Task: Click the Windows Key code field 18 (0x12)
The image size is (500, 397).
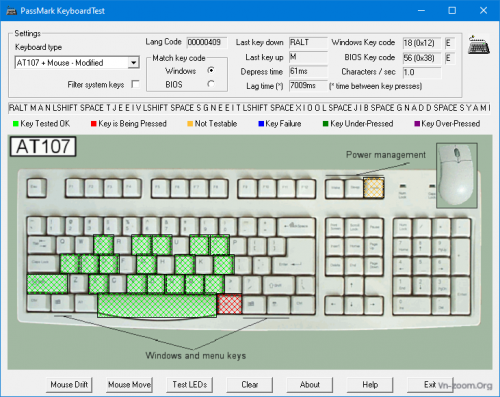Action: (422, 43)
